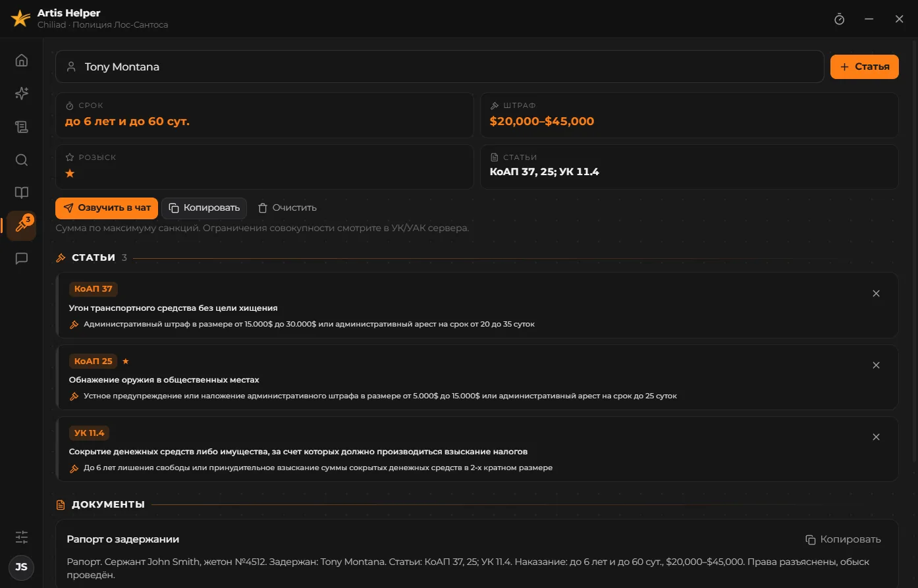Viewport: 918px width, 588px height.
Task: Click the title Обнажение оружия в общественных местах
Action: pyautogui.click(x=164, y=380)
